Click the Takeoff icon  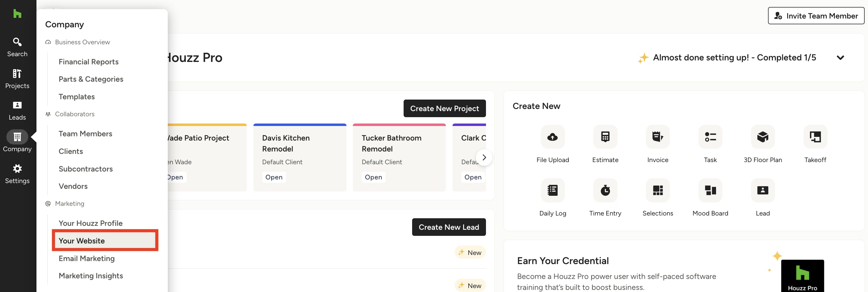click(815, 137)
